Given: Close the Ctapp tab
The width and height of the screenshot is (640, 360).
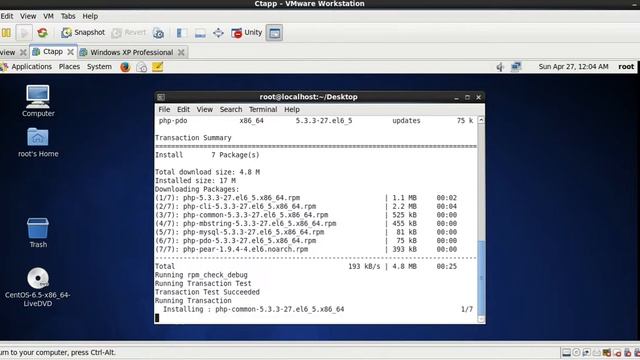Looking at the screenshot, I should [x=71, y=52].
